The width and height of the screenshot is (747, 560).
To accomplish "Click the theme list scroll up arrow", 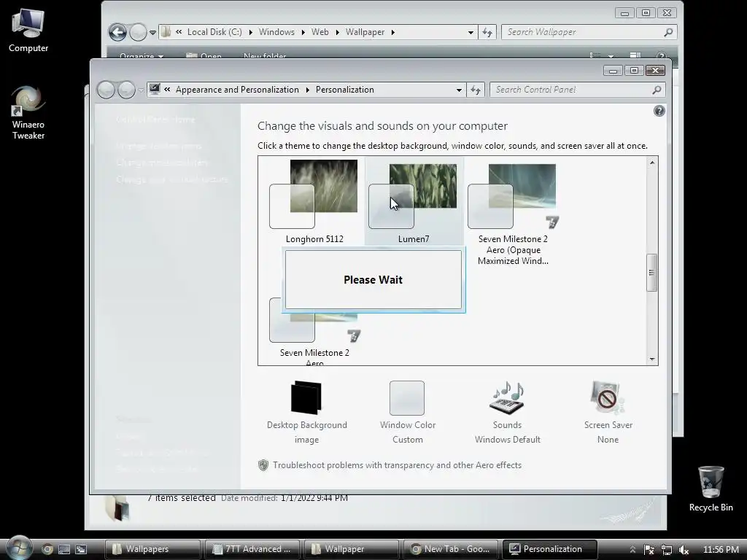I will pos(652,163).
